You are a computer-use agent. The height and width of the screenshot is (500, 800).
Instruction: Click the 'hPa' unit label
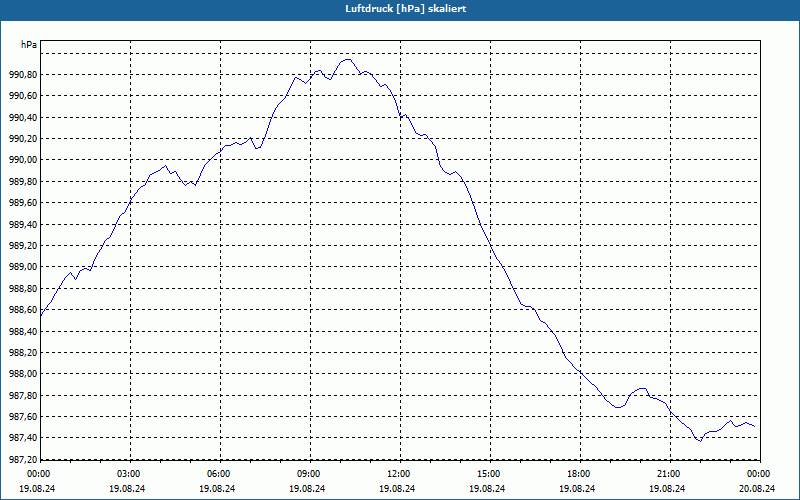29,45
